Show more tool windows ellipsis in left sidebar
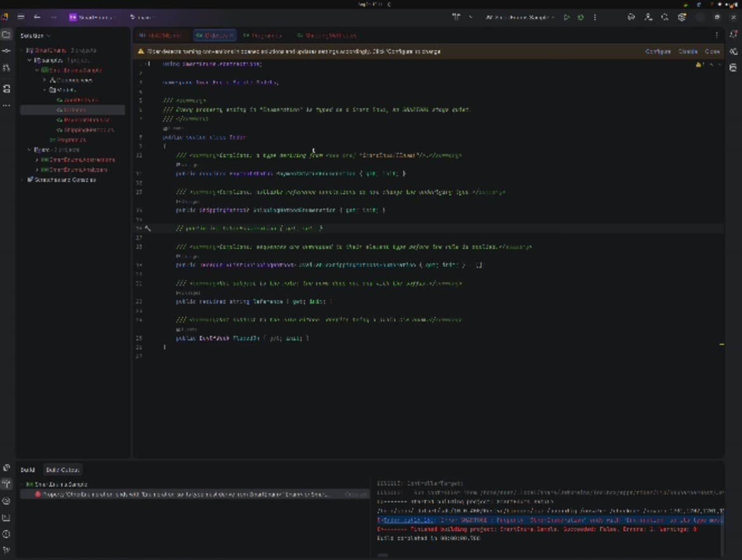 [x=6, y=105]
